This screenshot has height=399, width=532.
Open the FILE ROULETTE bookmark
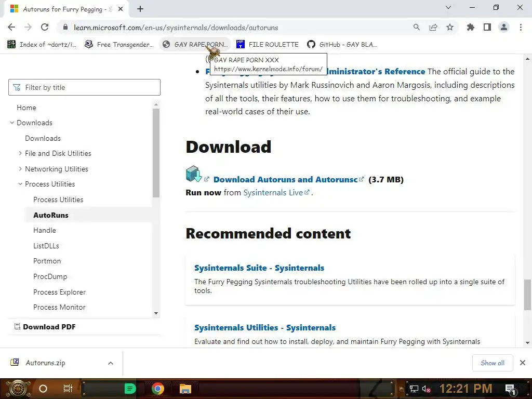coord(268,45)
